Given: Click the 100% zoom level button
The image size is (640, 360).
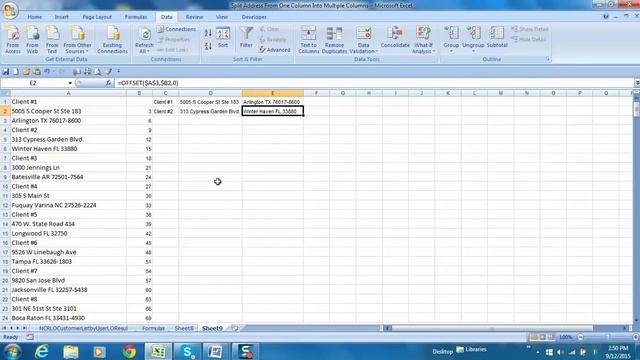Looking at the screenshot, I should coord(565,337).
